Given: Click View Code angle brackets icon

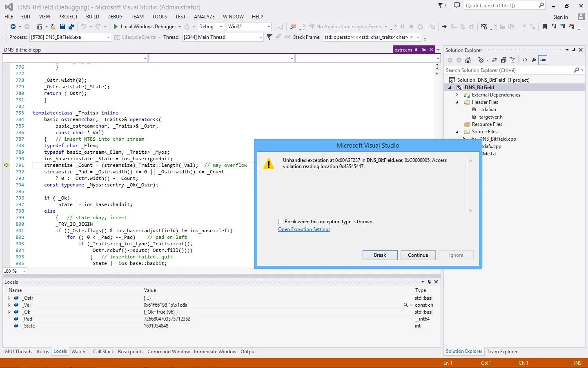Looking at the screenshot, I should tap(525, 60).
